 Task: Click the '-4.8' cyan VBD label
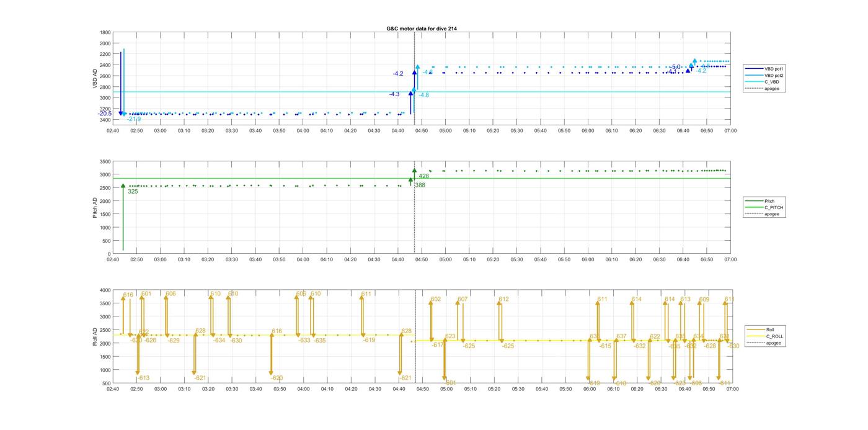[x=423, y=95]
